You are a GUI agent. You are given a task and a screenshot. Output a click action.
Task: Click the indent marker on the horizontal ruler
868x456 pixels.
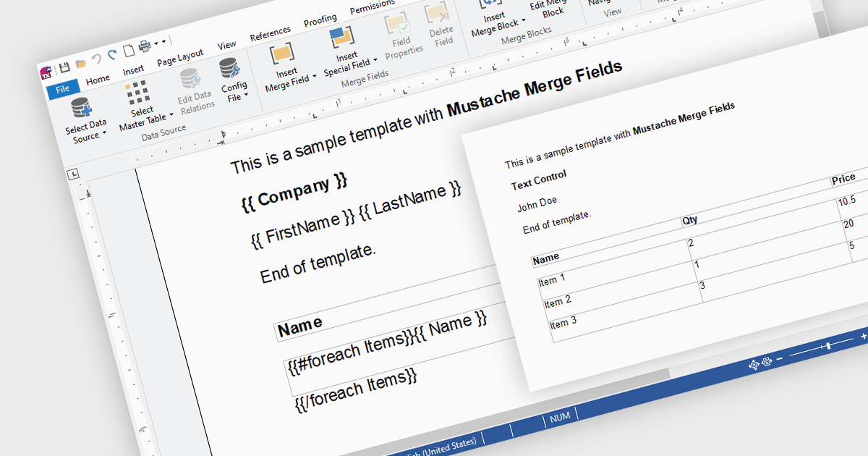point(222,133)
